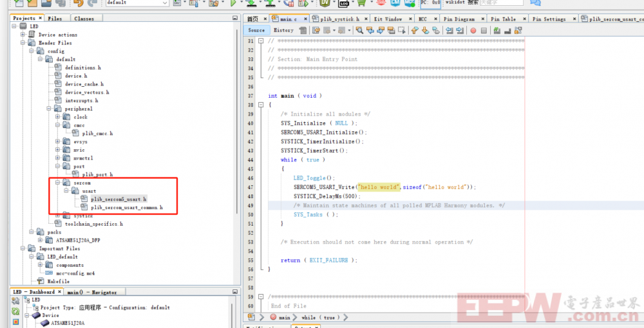Collapse the LED project root node
This screenshot has height=328, width=644.
click(15, 26)
